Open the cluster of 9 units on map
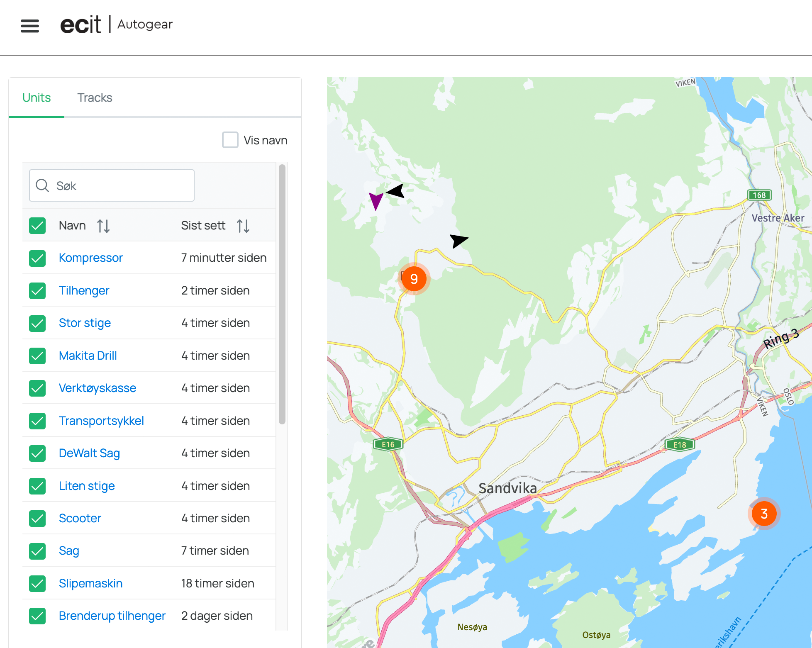 click(414, 279)
